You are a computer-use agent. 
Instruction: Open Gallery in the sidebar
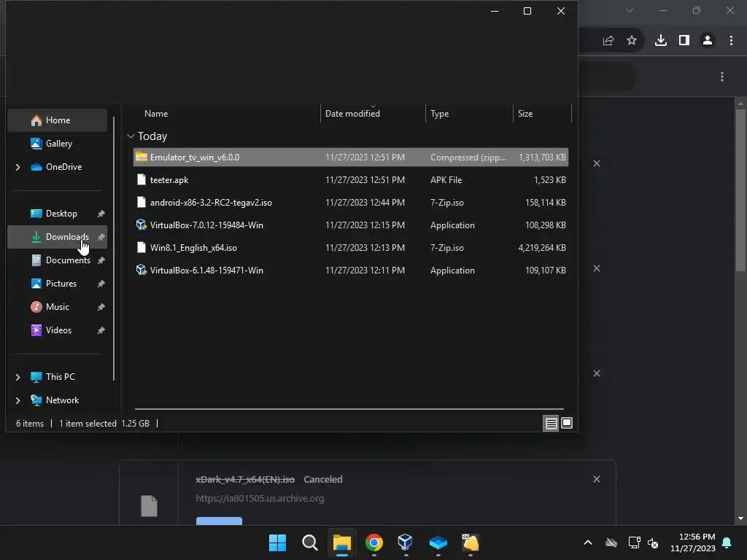pyautogui.click(x=58, y=144)
